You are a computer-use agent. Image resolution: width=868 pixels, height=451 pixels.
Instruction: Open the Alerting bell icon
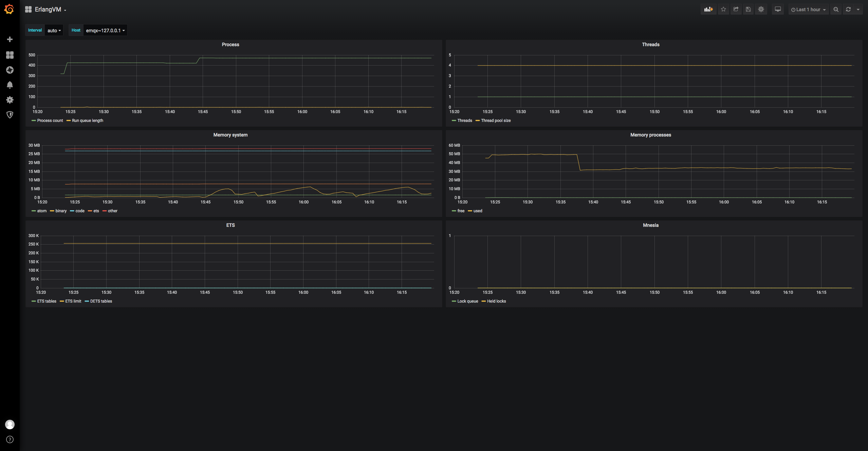10,85
